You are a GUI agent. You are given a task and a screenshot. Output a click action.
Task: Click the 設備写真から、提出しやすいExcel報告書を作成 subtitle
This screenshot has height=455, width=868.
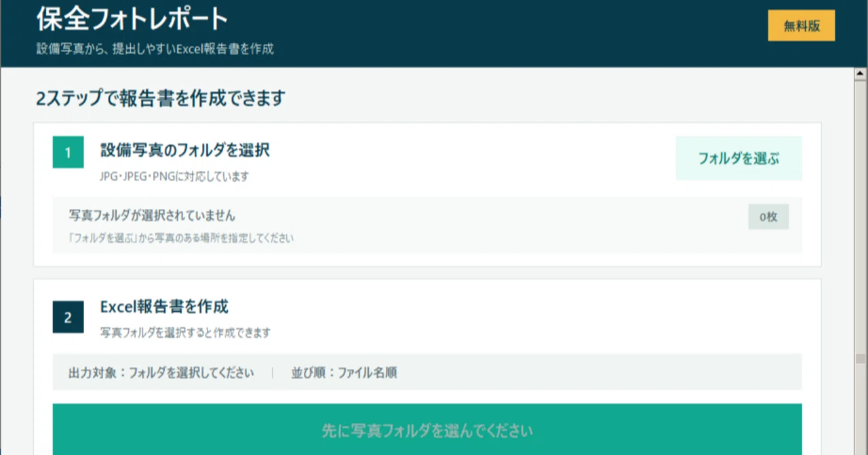click(x=155, y=49)
